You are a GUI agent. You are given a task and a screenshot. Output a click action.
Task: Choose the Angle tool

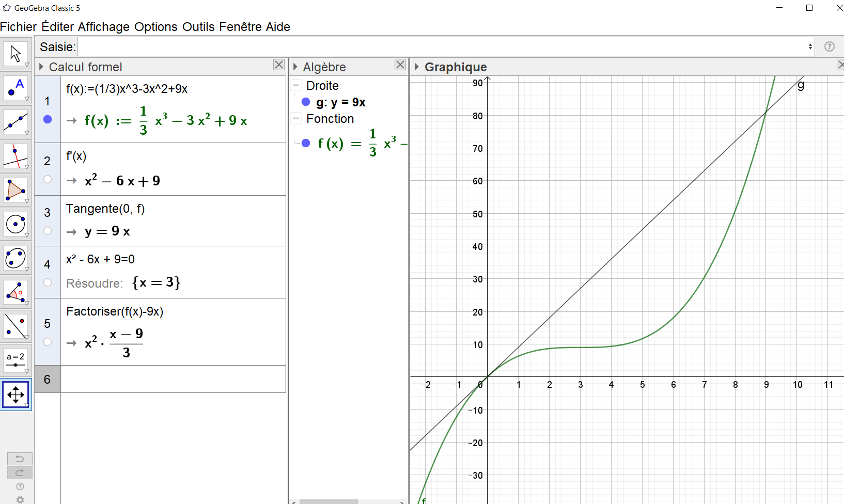click(x=15, y=292)
